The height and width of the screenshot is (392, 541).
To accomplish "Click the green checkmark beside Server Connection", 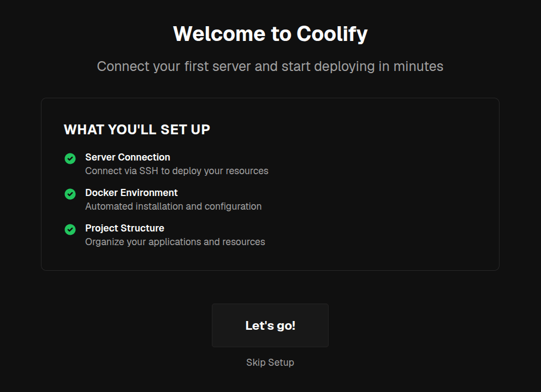I will pyautogui.click(x=70, y=158).
